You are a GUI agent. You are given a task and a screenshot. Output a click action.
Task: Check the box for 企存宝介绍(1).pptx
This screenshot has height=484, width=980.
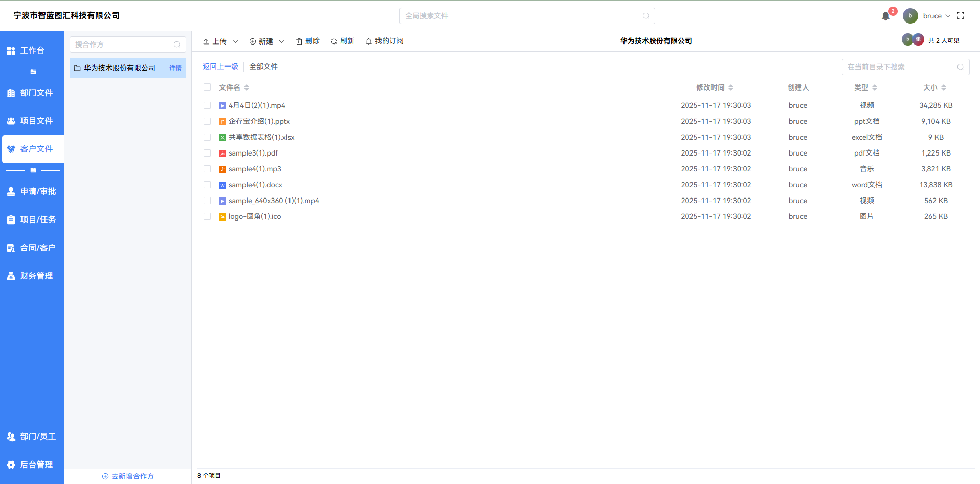(x=207, y=122)
